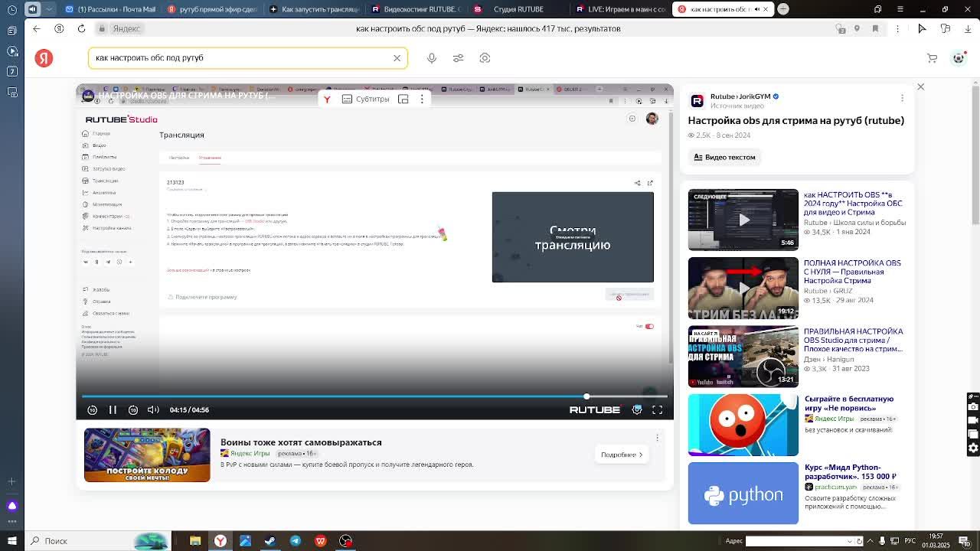Viewport: 980px width, 551px height.
Task: Switch to the Видеохостинг RUTUBE tab
Action: coord(416,9)
